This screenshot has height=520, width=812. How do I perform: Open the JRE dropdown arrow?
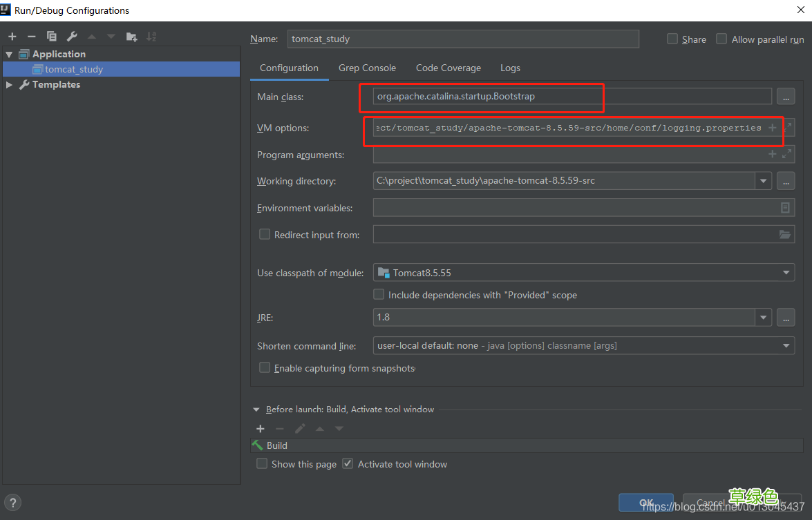click(x=763, y=318)
